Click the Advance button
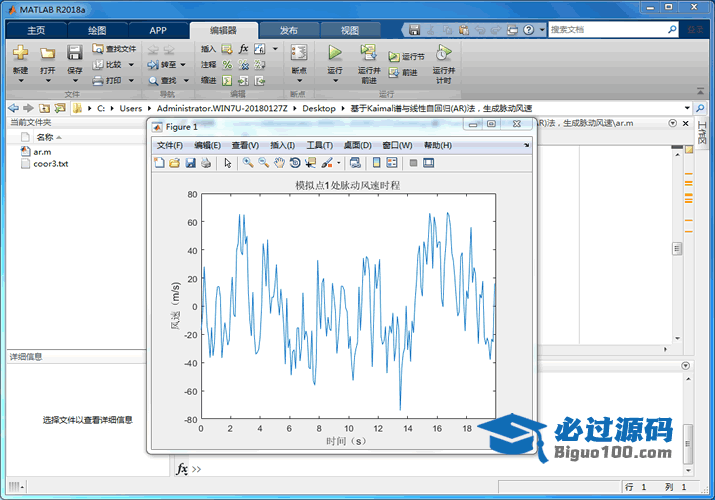Screen dimensions: 715x500 click(403, 72)
